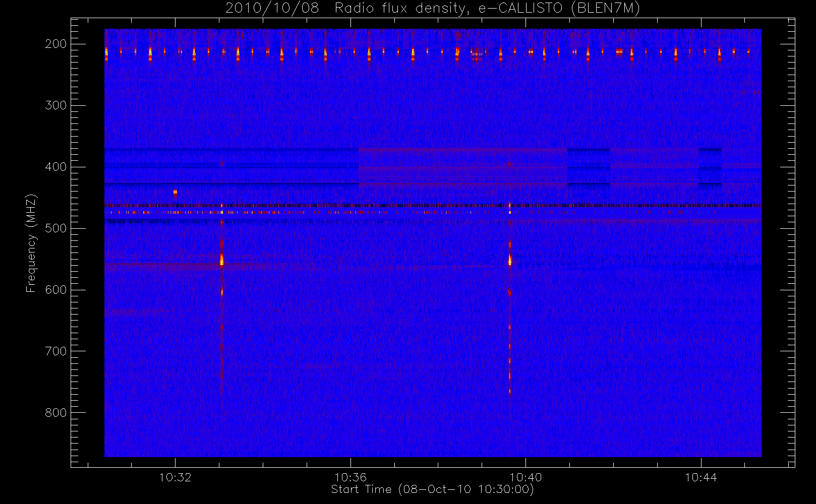Click the 200 frequency tick label
This screenshot has width=816, height=504.
click(x=56, y=44)
